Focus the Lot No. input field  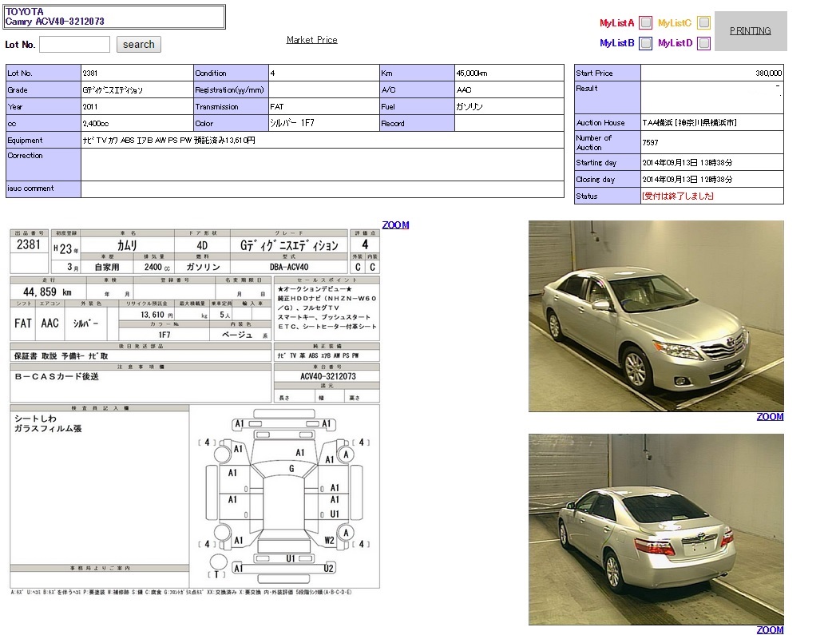tap(74, 45)
